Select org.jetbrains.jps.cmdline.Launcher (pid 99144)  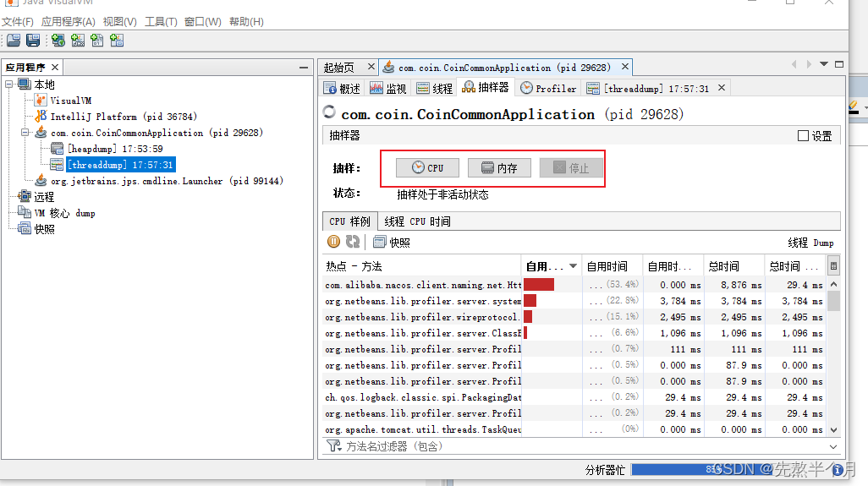(167, 181)
